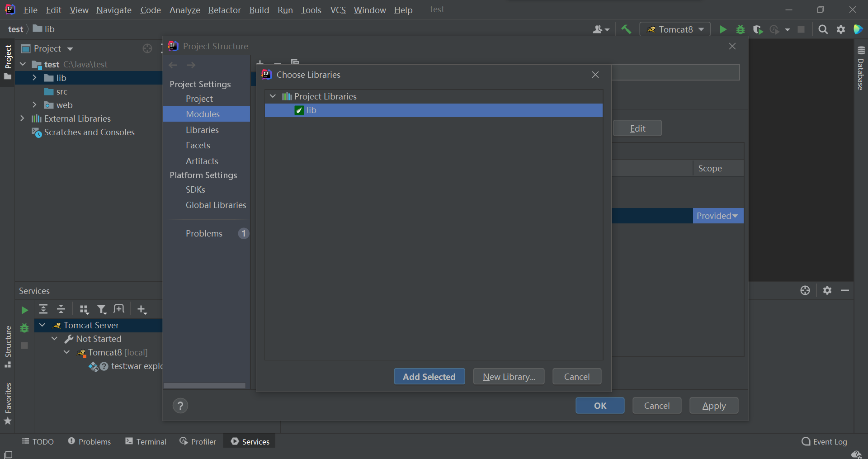This screenshot has height=459, width=868.
Task: Open the TODO tool tab
Action: 38,441
